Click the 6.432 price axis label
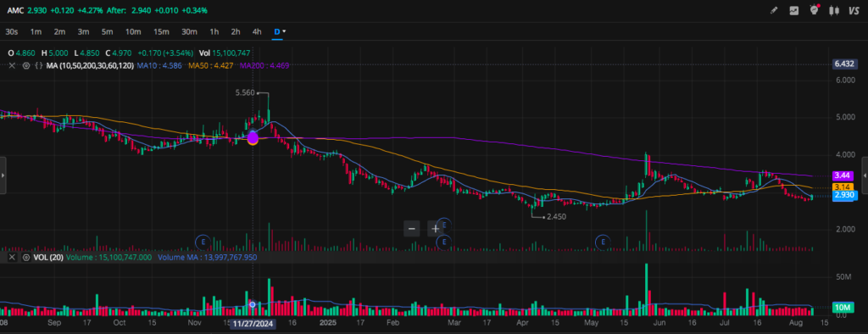Screen dimensions: 868x334 844,64
